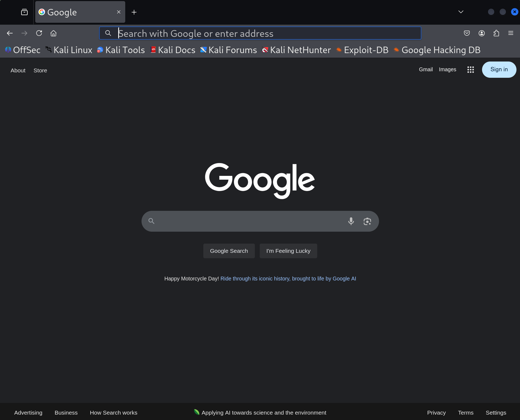Open Gmail link
The width and height of the screenshot is (520, 420).
point(426,69)
